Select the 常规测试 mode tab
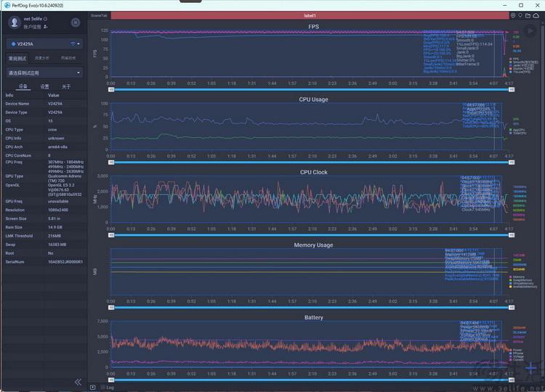The width and height of the screenshot is (545, 392). tap(17, 58)
